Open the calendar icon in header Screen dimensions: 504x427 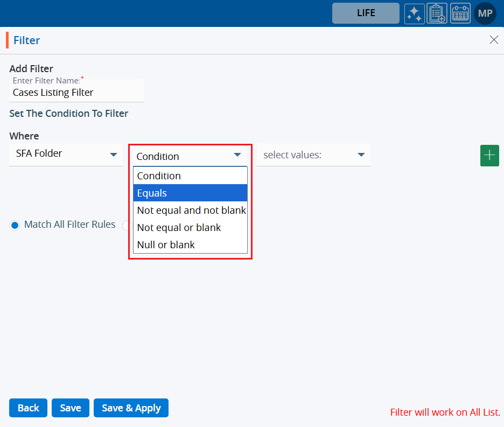[460, 13]
